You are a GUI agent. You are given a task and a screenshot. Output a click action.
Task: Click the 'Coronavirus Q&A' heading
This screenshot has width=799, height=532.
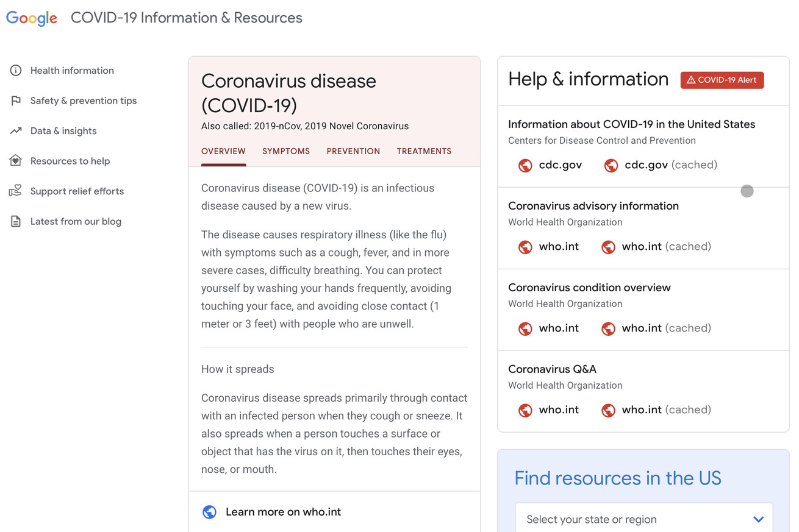coord(553,369)
